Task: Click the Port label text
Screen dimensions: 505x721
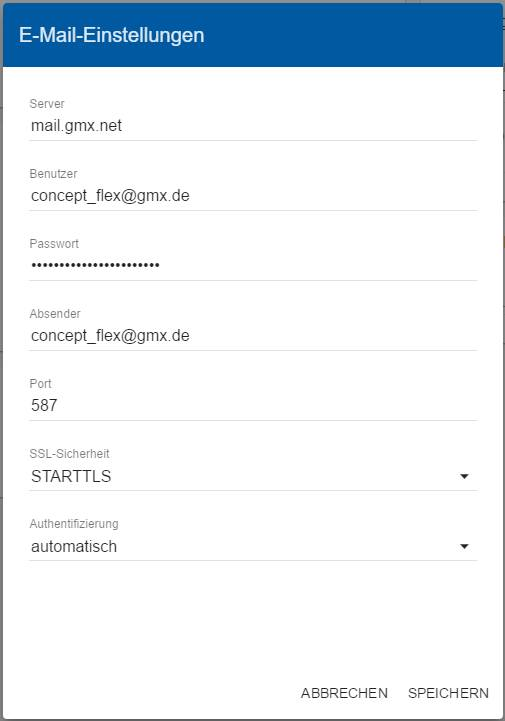Action: coord(40,383)
